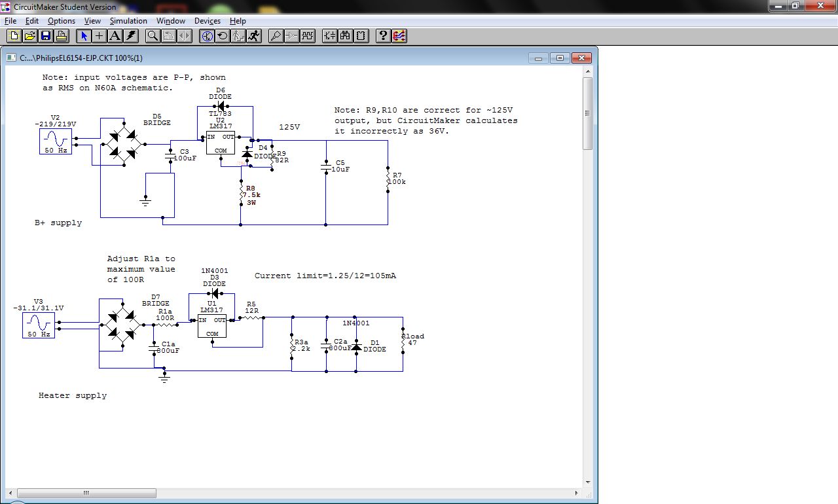Select the Wire tool crosshair icon
This screenshot has width=838, height=504.
point(100,36)
